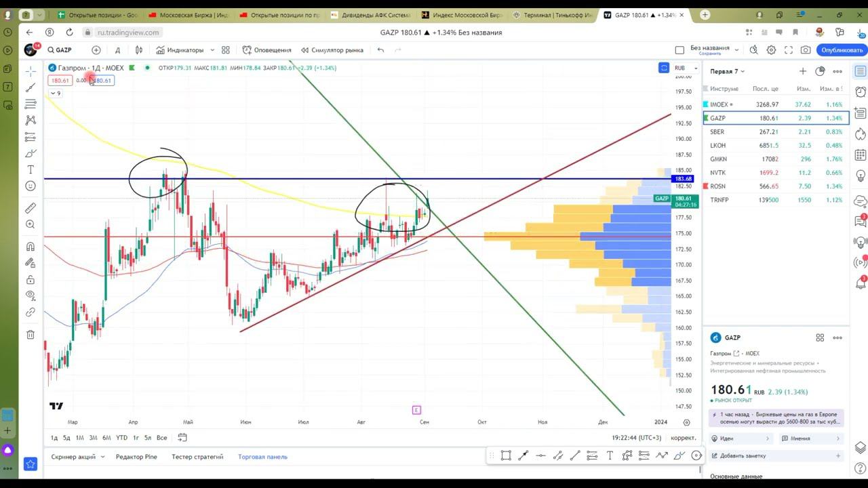Toggle lock all drawing tools
868x488 pixels.
coord(31,279)
